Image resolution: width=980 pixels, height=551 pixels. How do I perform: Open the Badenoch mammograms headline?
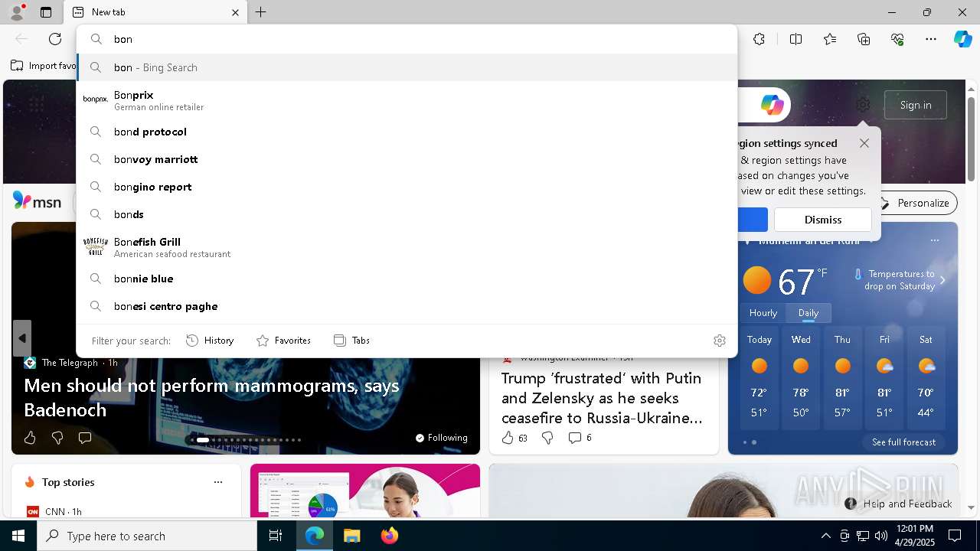211,397
